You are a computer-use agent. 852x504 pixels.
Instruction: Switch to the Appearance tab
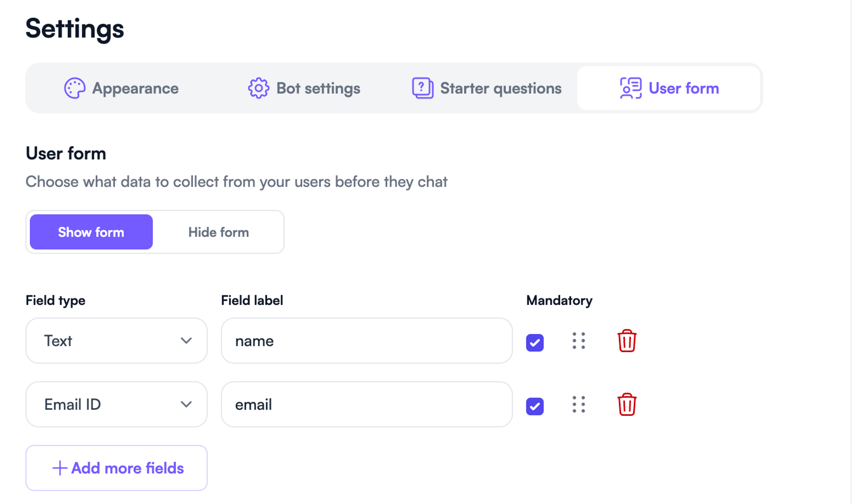pyautogui.click(x=135, y=88)
